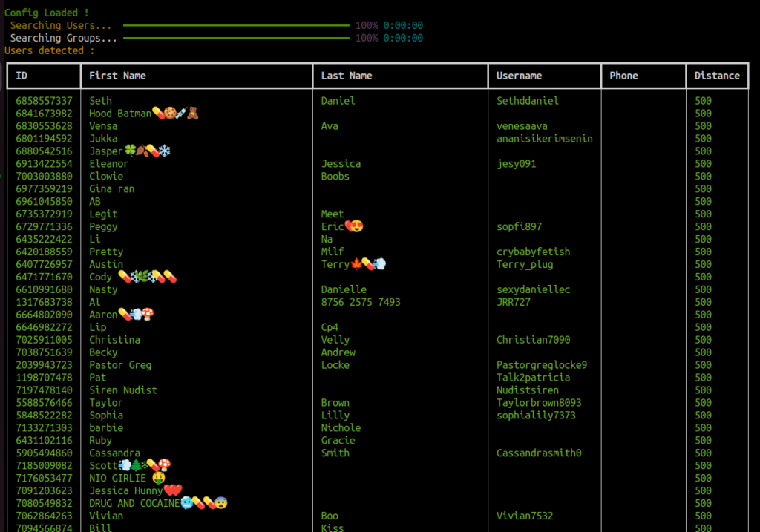Click last name Boo

pos(330,516)
